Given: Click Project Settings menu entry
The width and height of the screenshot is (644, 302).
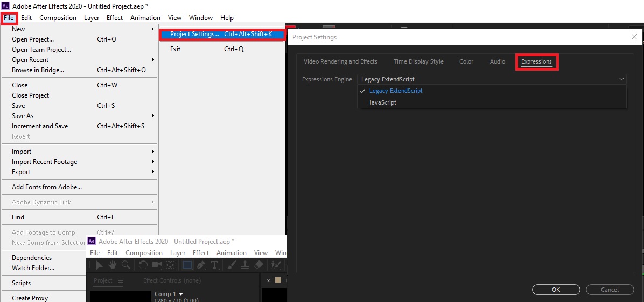Looking at the screenshot, I should click(x=194, y=34).
